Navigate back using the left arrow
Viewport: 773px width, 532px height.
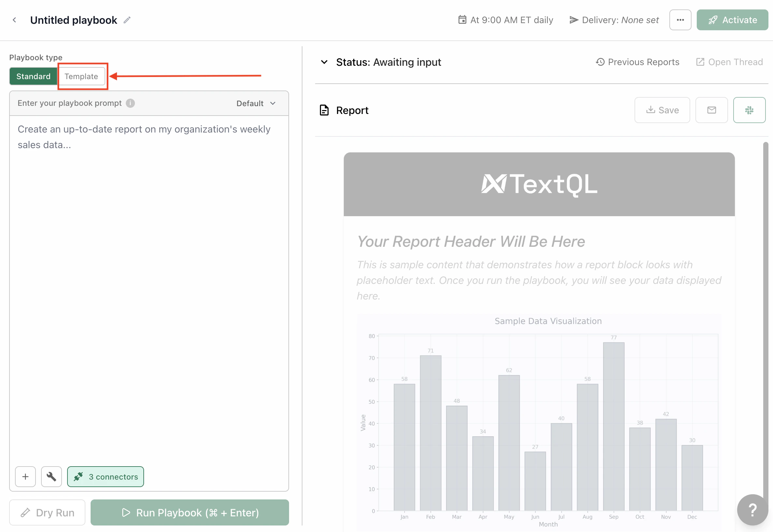click(x=14, y=20)
